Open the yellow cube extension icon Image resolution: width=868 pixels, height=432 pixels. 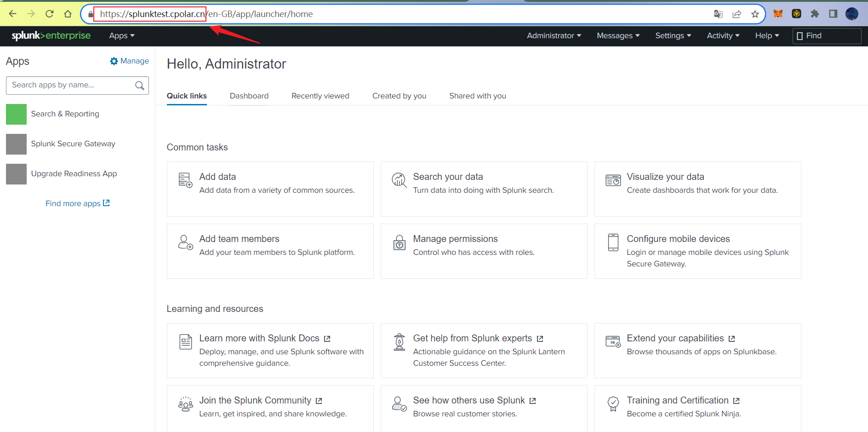[796, 14]
